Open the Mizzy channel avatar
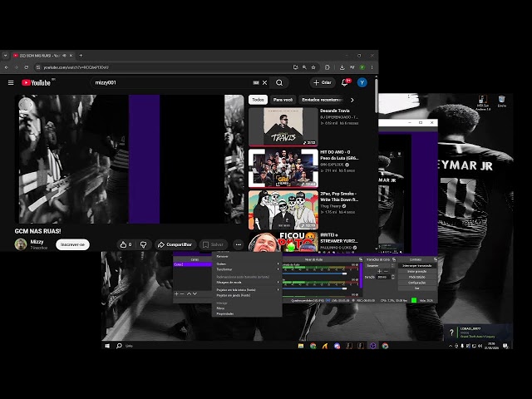 [x=21, y=244]
